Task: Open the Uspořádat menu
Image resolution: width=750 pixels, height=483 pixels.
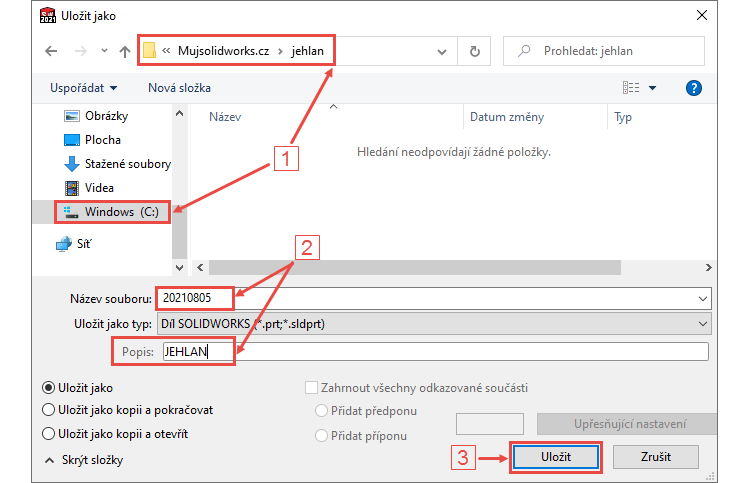Action: tap(84, 88)
